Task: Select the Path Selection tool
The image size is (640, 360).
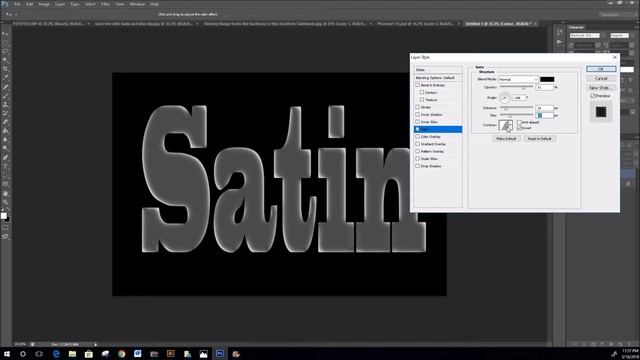Action: pyautogui.click(x=5, y=176)
